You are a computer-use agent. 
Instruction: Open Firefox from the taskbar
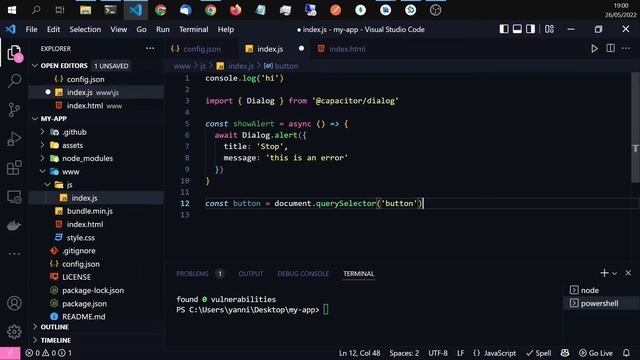[236, 10]
